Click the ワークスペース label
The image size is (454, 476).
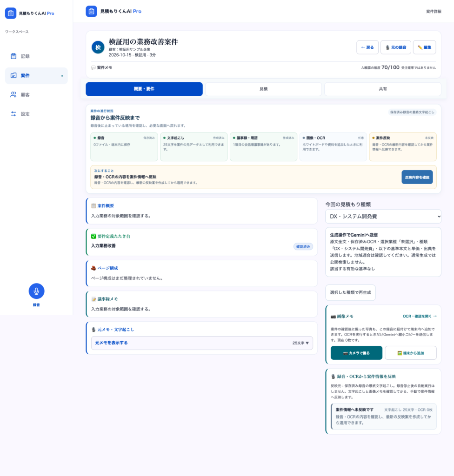point(17,32)
